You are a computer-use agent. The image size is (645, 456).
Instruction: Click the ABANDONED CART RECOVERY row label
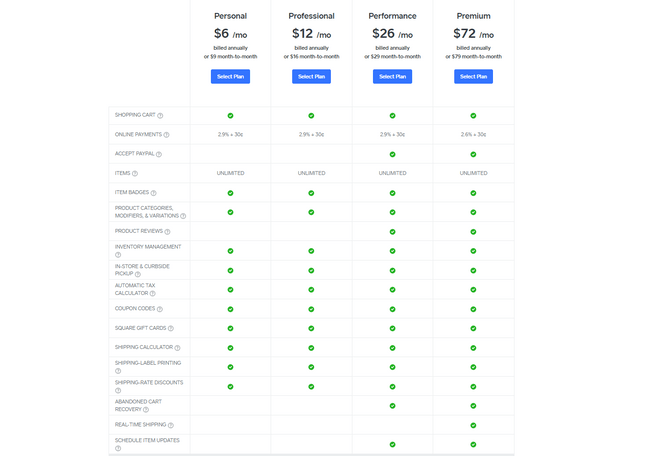pos(138,405)
